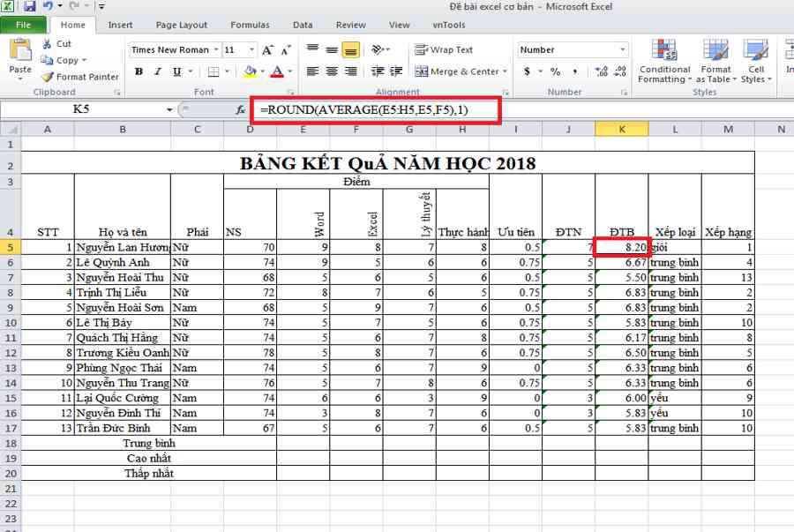Viewport: 794px width, 532px height.
Task: Toggle Italic formatting
Action: point(158,71)
